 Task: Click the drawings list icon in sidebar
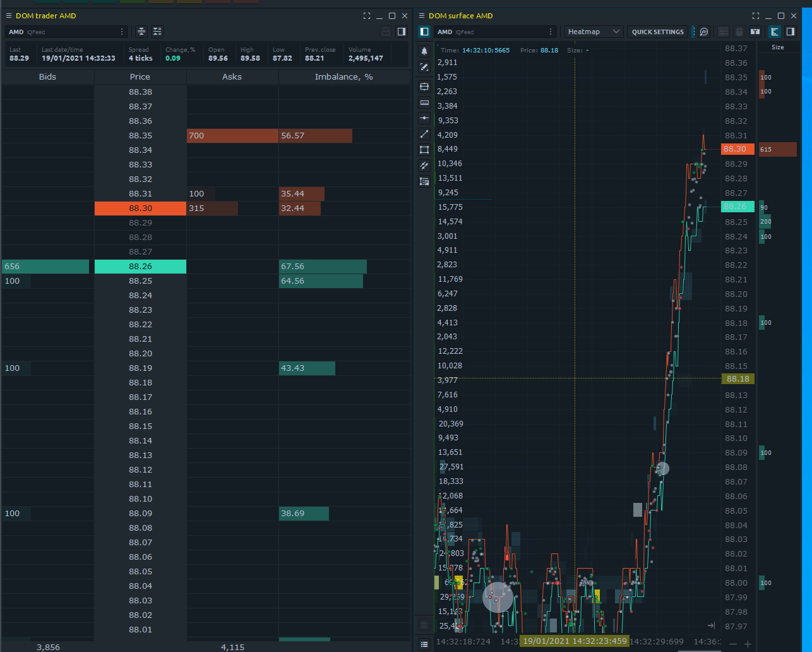click(x=424, y=181)
